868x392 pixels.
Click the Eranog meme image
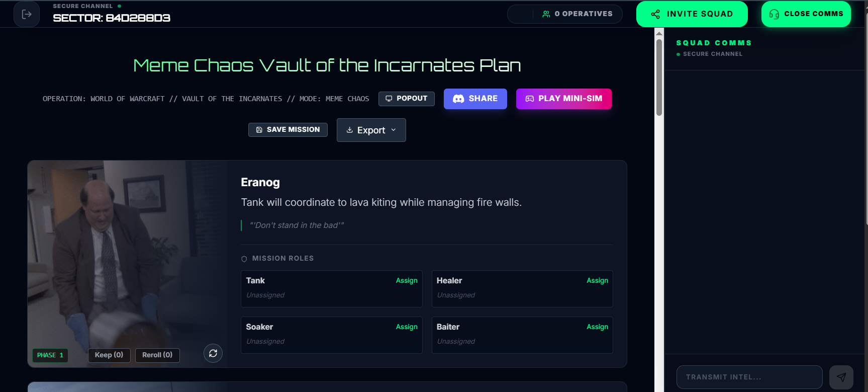(127, 264)
